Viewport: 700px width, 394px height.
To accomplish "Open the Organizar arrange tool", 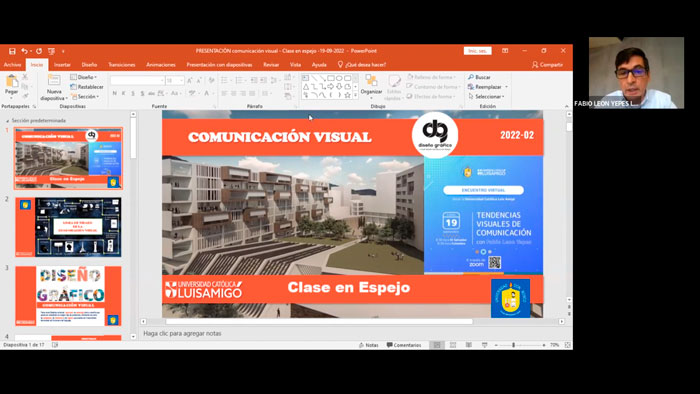I will tap(371, 85).
